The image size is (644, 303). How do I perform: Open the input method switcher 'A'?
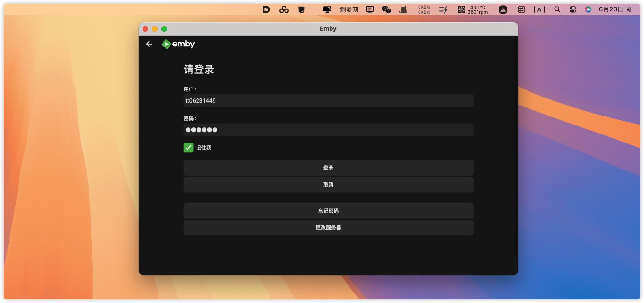coord(539,9)
